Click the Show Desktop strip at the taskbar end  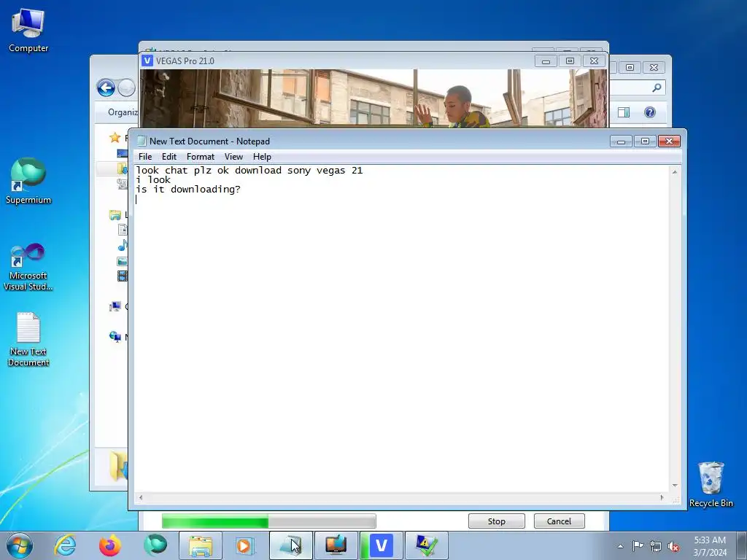coord(742,545)
